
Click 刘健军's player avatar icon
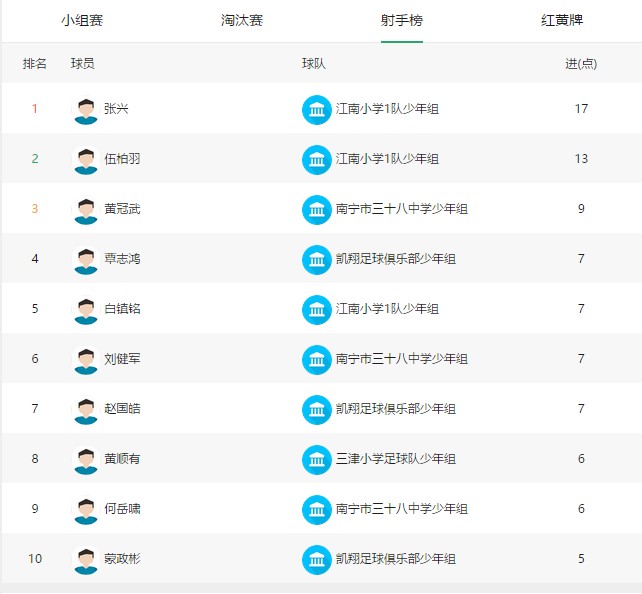tap(86, 360)
